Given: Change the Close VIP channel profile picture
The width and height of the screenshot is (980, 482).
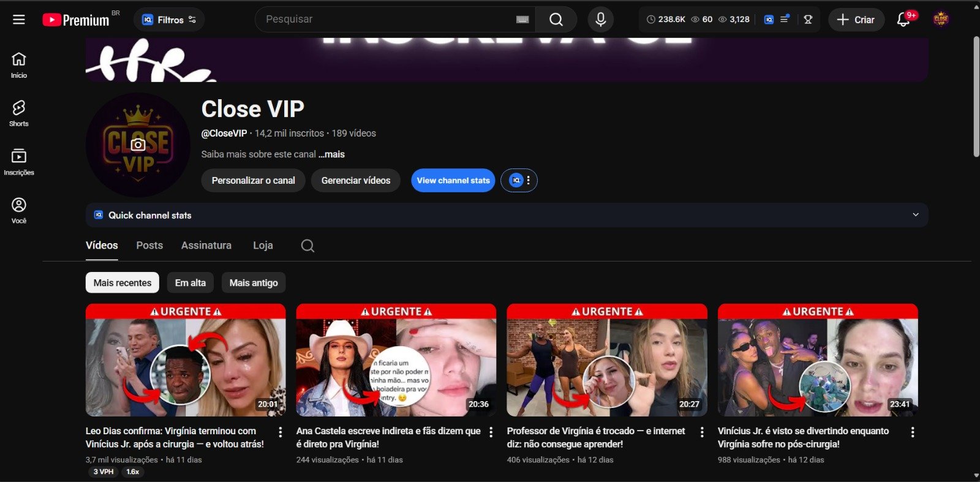Looking at the screenshot, I should (x=138, y=145).
